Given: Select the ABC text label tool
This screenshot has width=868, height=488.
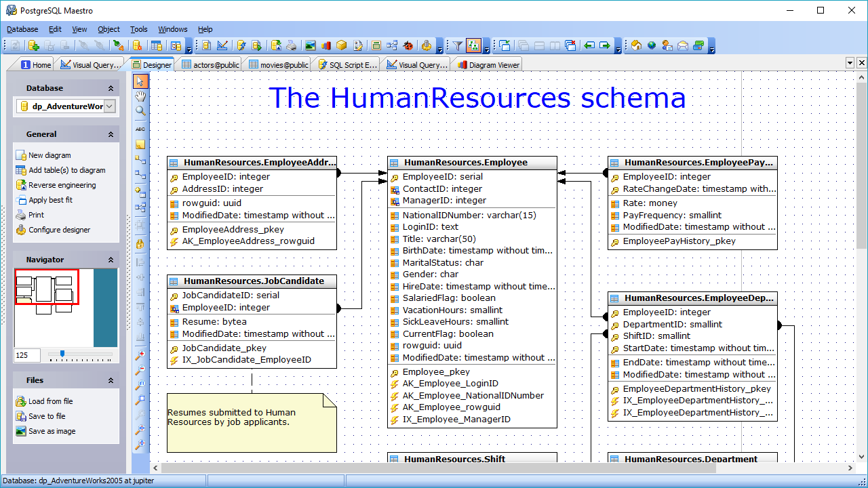Looking at the screenshot, I should tap(140, 129).
